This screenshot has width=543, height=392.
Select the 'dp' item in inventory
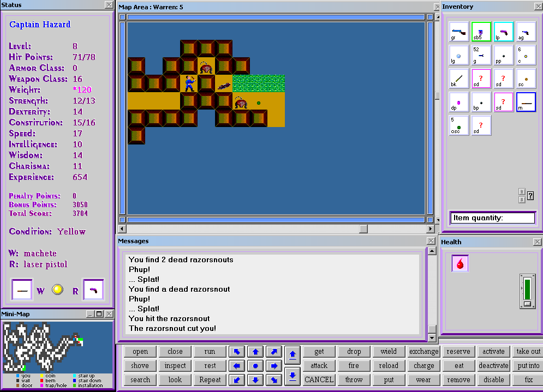pyautogui.click(x=459, y=102)
